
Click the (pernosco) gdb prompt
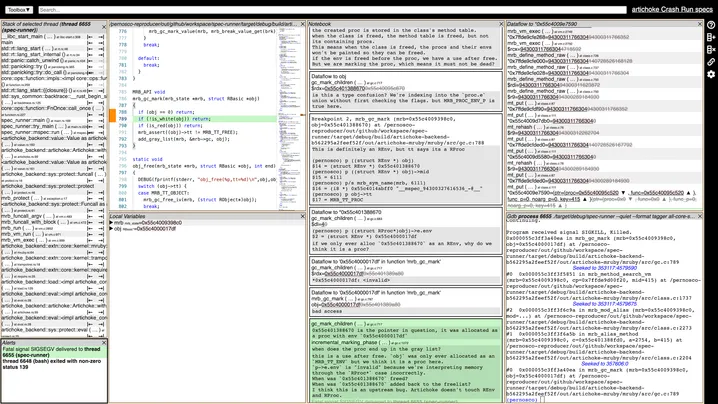point(522,400)
